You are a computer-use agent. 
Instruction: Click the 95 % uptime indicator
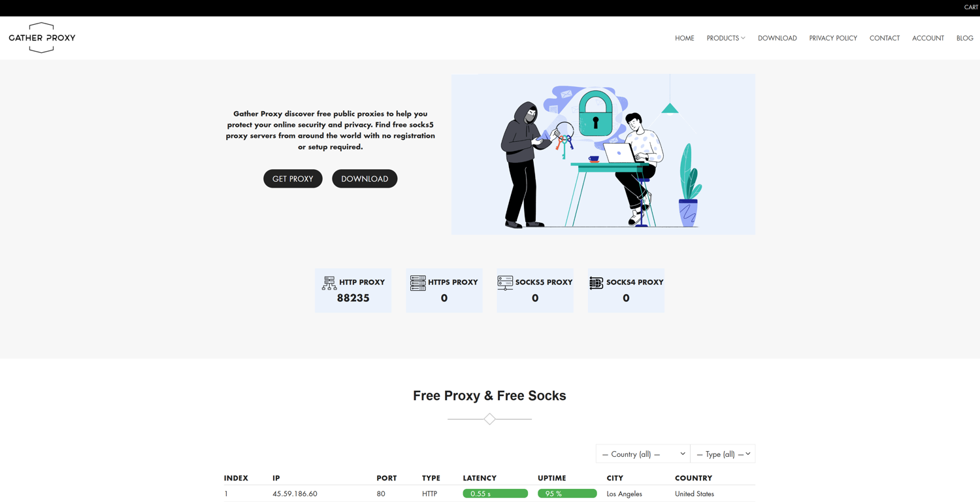pyautogui.click(x=566, y=493)
